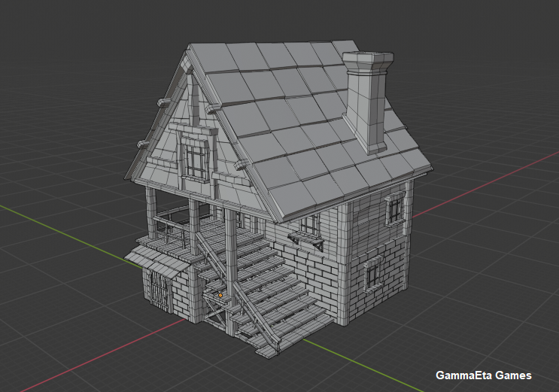559x392 pixels.
Task: Click the orange object origin dot
Action: (220, 296)
